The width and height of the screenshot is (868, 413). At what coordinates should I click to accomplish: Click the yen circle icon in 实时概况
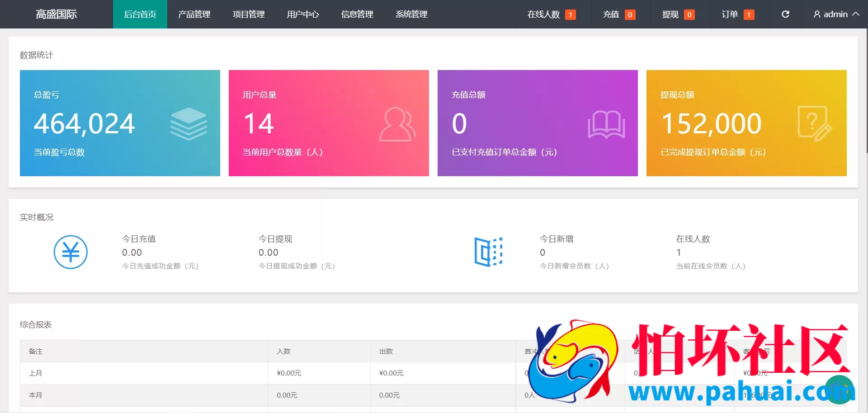[x=71, y=252]
